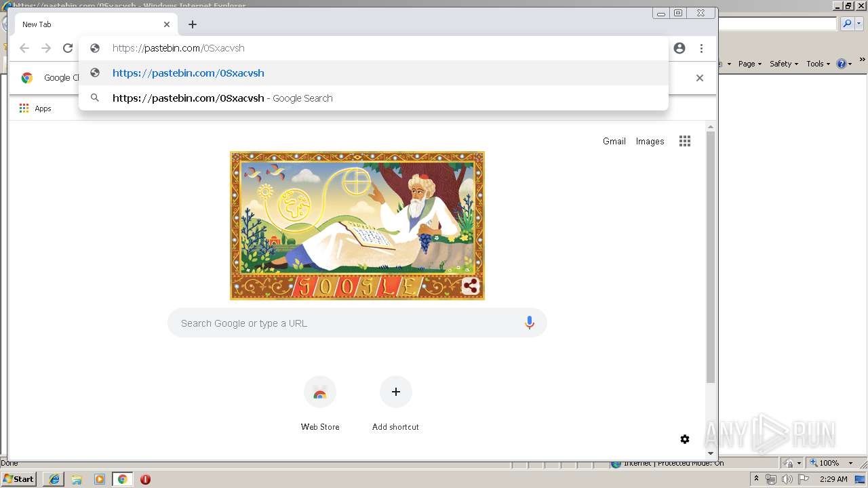Open Chrome's three-dot menu
The width and height of the screenshot is (868, 488).
point(701,48)
